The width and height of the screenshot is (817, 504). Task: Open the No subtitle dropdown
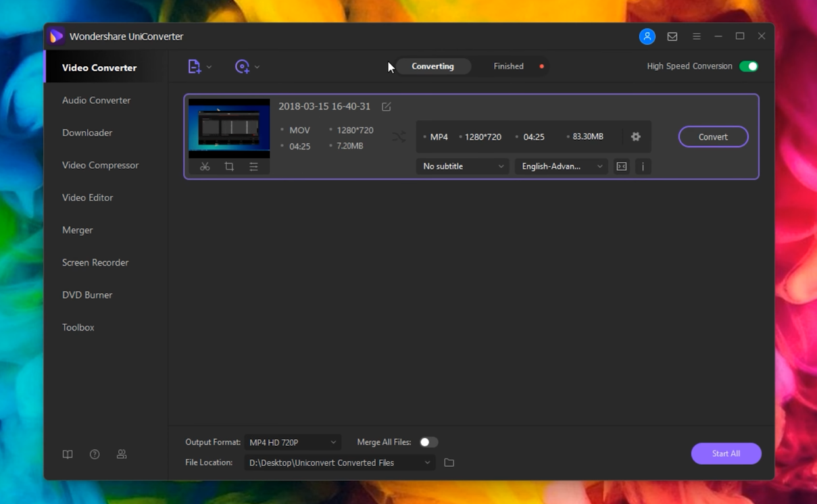(463, 166)
